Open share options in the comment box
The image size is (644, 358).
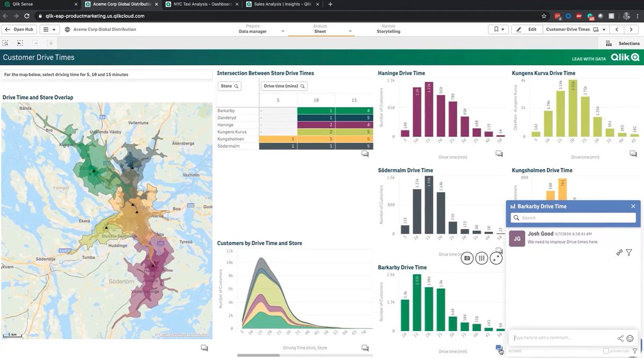620,338
